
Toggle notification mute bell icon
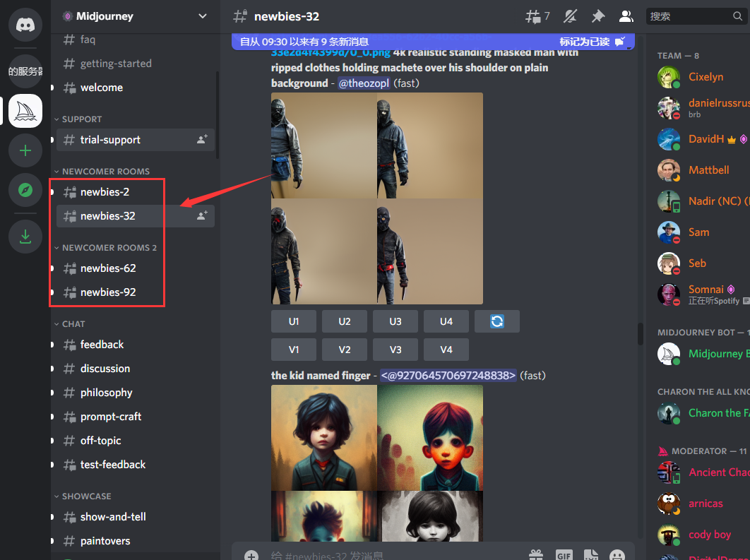tap(571, 16)
